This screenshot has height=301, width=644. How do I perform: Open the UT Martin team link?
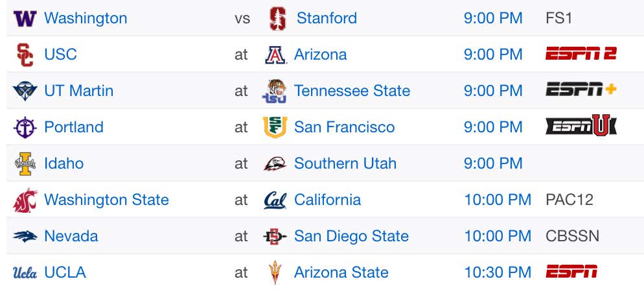point(79,91)
